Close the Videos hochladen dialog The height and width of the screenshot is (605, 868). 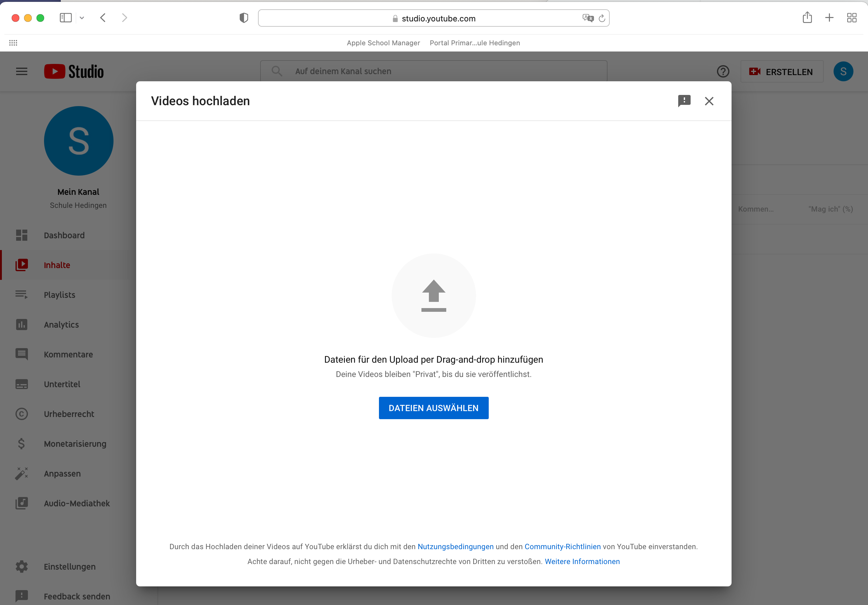709,101
